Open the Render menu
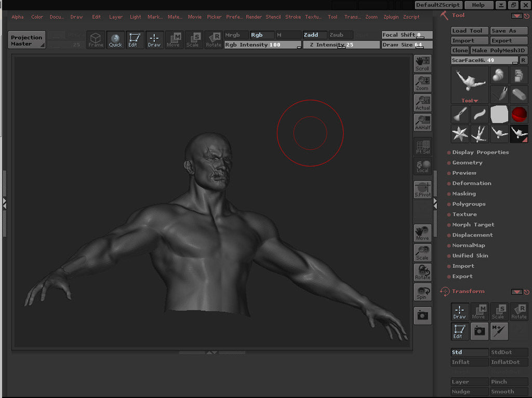 (254, 17)
